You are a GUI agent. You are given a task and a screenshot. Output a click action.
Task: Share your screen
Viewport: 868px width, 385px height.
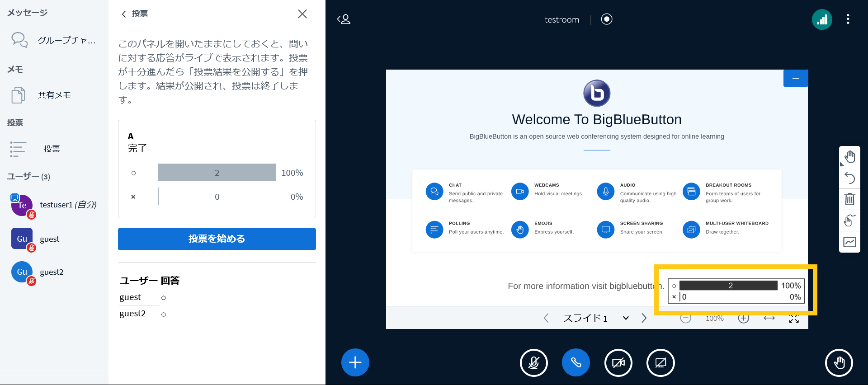660,362
